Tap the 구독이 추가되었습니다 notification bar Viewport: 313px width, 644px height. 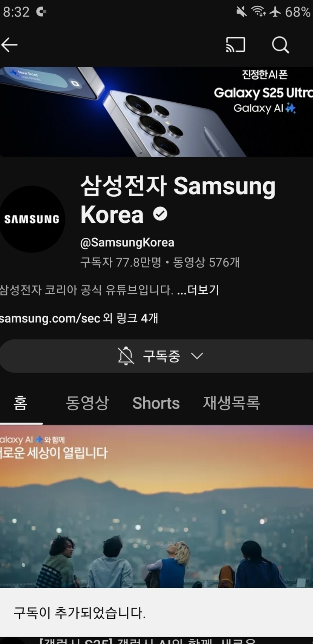156,612
